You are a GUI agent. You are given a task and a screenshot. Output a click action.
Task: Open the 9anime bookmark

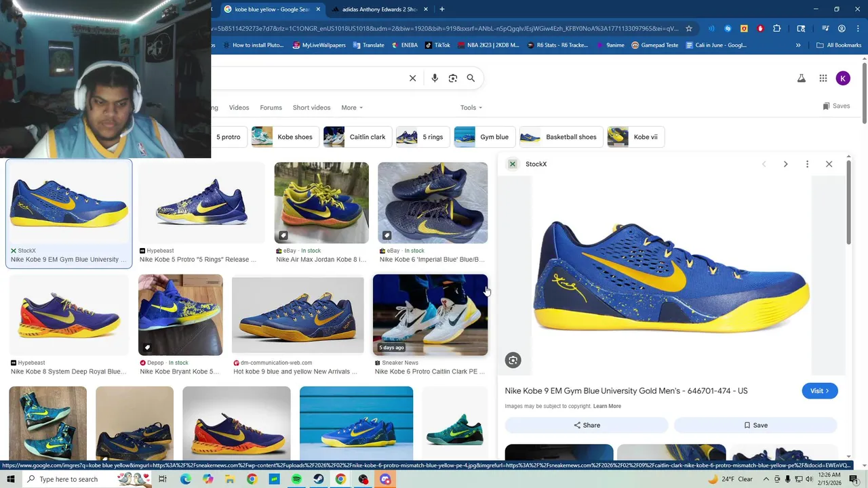pos(610,45)
